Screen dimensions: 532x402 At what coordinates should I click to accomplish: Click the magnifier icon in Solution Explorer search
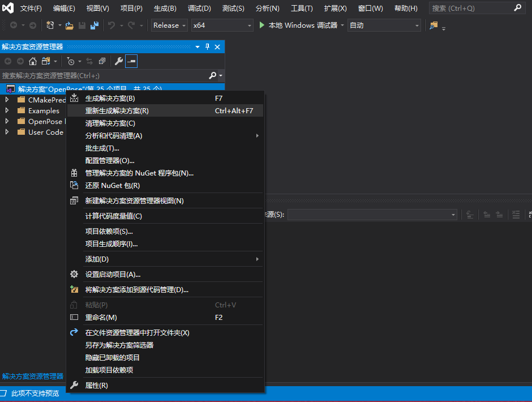[x=212, y=75]
